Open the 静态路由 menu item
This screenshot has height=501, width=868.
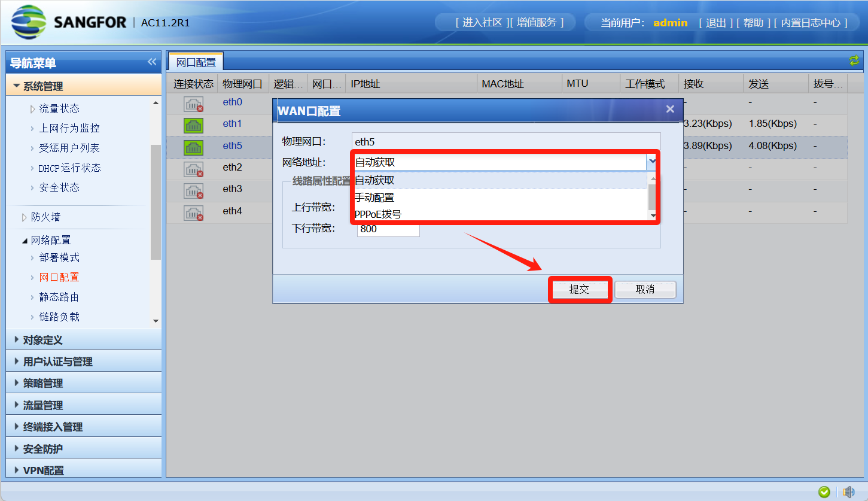59,297
